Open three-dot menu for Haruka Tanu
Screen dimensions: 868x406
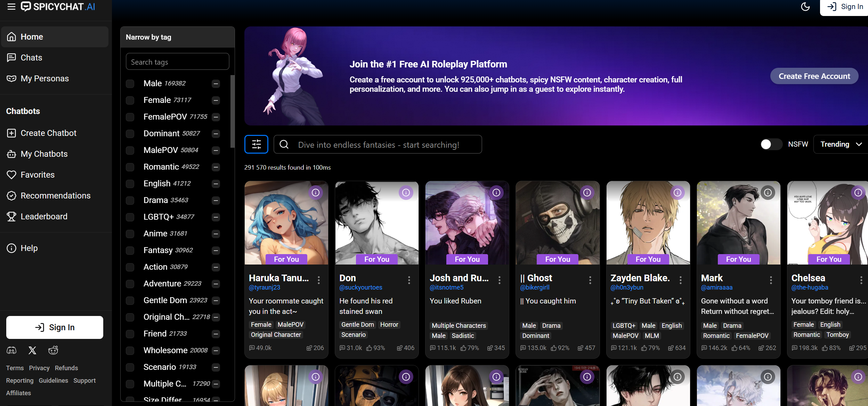click(x=319, y=280)
